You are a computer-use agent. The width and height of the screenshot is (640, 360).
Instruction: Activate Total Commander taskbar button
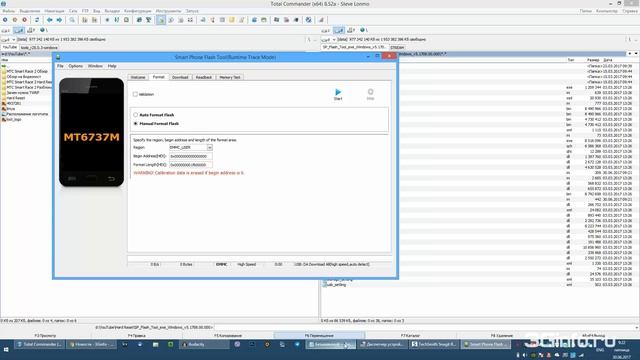point(40,345)
